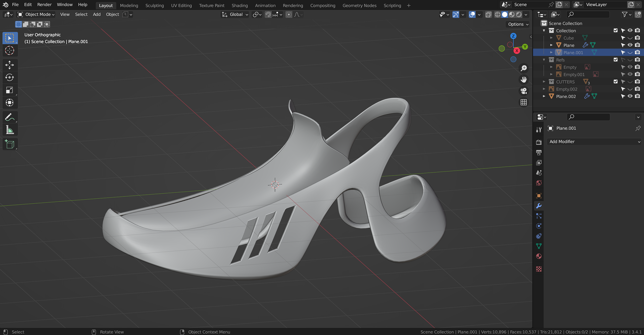This screenshot has height=335, width=644.
Task: Collapse the Refs collection
Action: pos(544,60)
